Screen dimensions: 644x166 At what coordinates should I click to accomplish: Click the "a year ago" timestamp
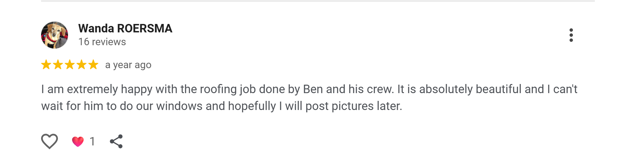(x=128, y=65)
